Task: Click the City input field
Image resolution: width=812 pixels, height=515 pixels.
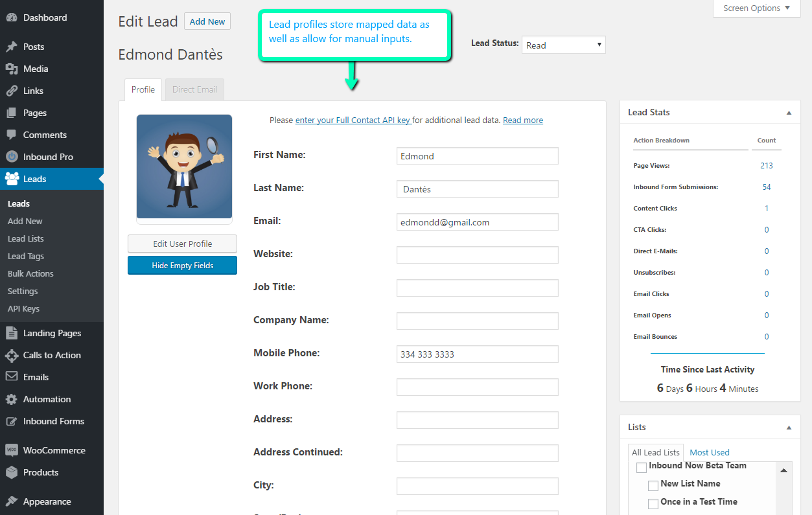Action: pos(478,486)
